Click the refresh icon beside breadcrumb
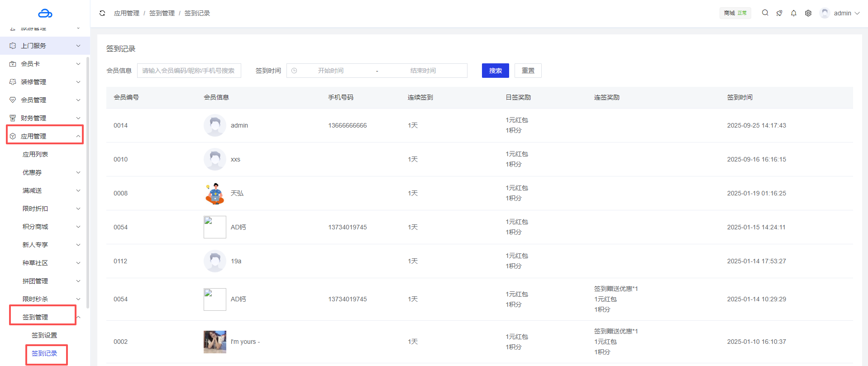868x366 pixels. 102,13
